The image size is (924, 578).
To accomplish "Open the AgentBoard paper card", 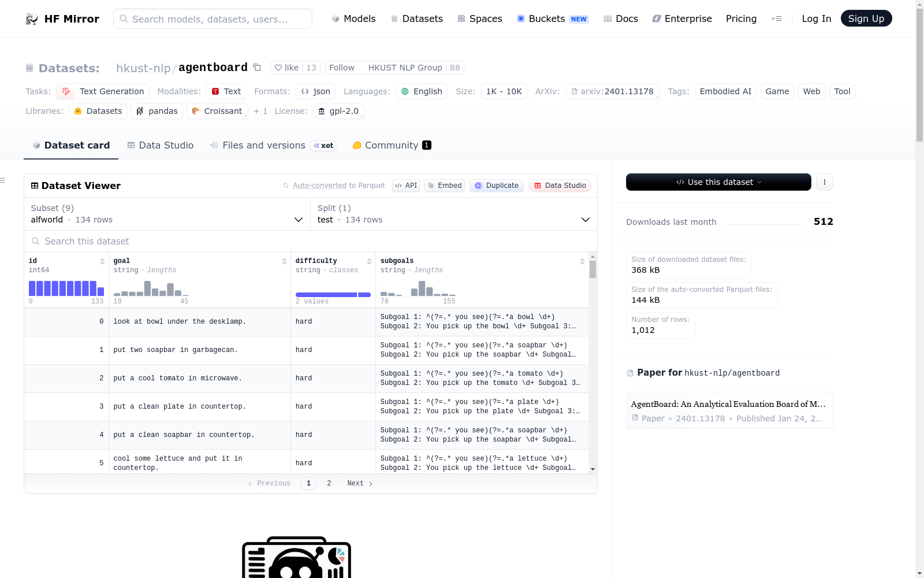I will [x=729, y=410].
